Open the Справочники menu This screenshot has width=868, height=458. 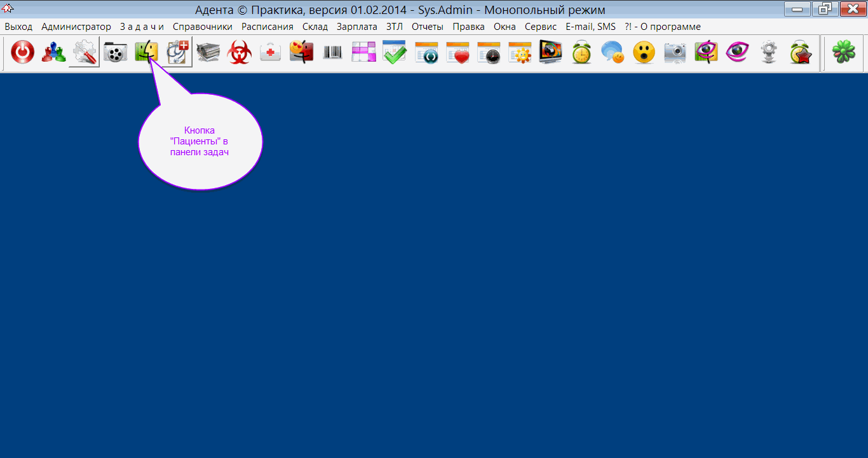pos(202,27)
